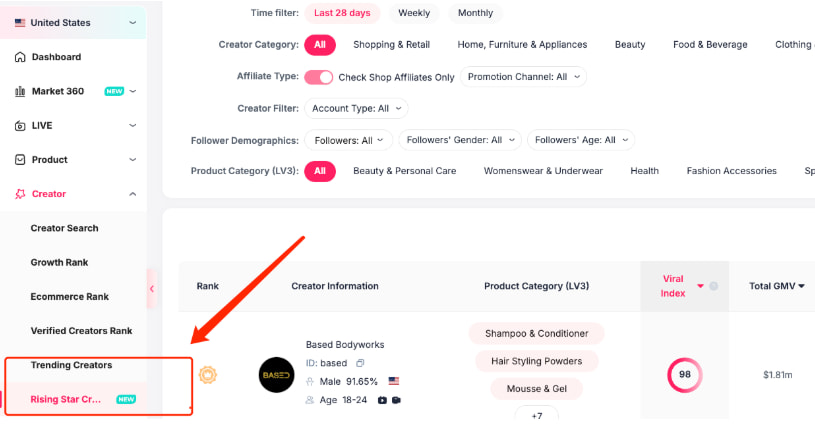Screen dimensions: 815x425
Task: Open the Trending Creators menu item
Action: click(71, 365)
